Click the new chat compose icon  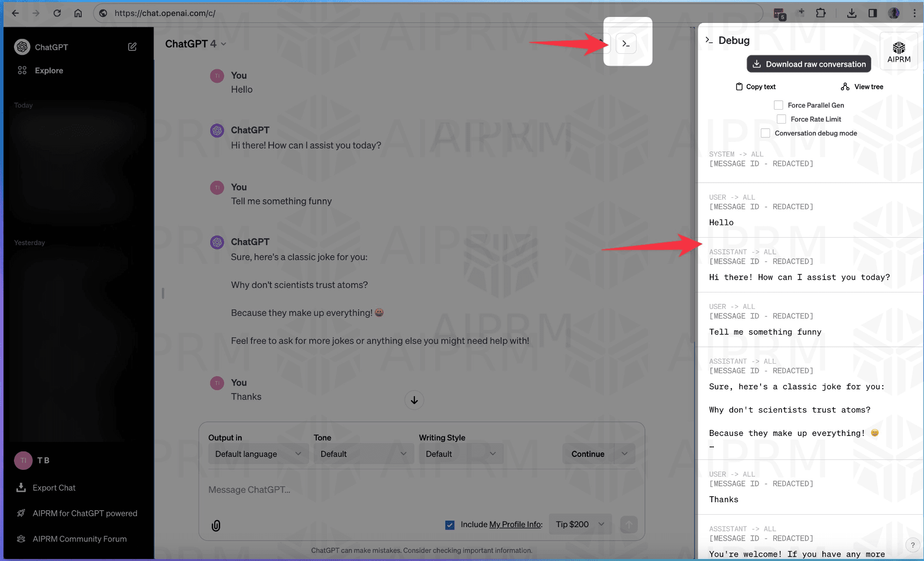pos(132,47)
